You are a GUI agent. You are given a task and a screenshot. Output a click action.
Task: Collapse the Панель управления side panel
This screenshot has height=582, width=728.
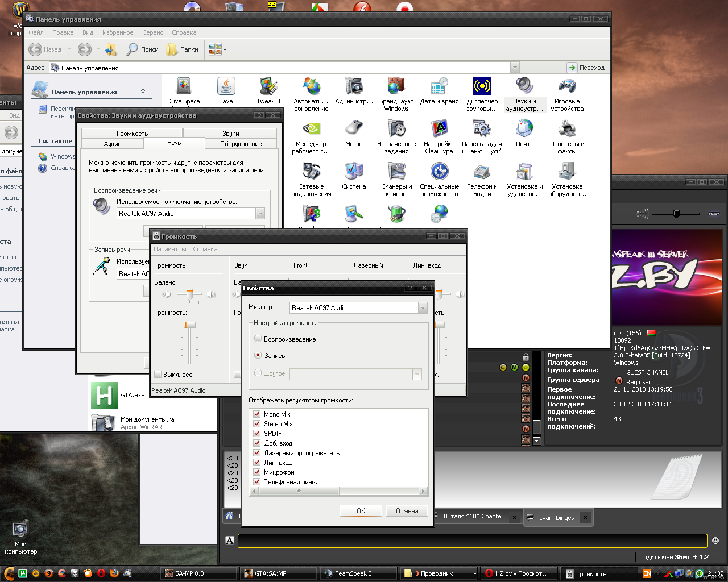(143, 92)
